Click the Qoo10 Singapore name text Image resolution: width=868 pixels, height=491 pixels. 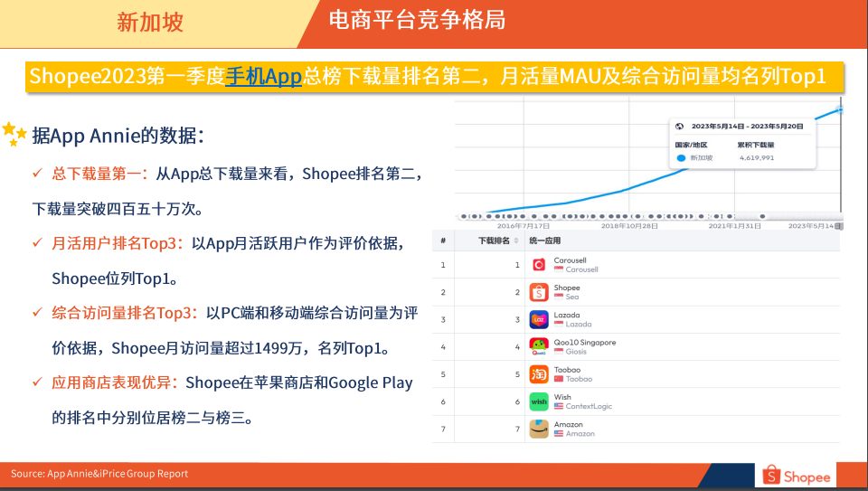[585, 343]
